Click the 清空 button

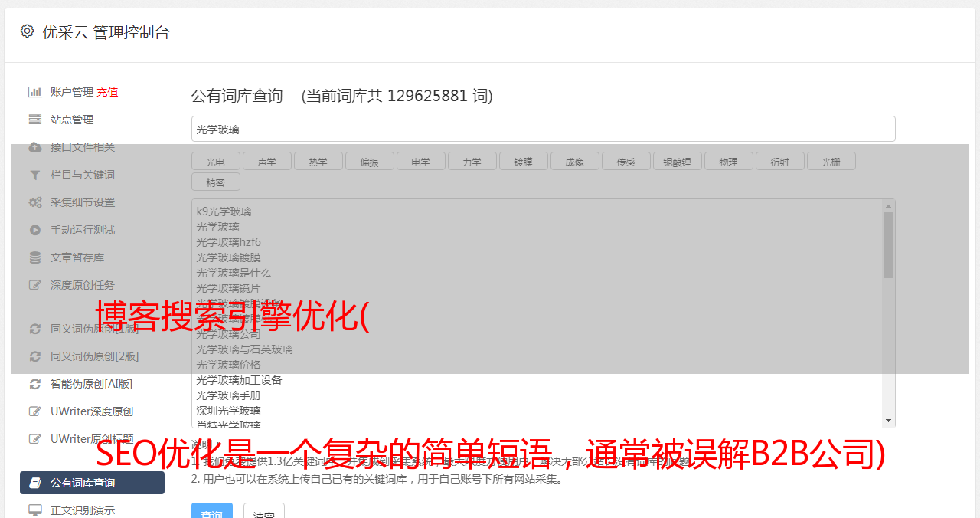tap(264, 512)
